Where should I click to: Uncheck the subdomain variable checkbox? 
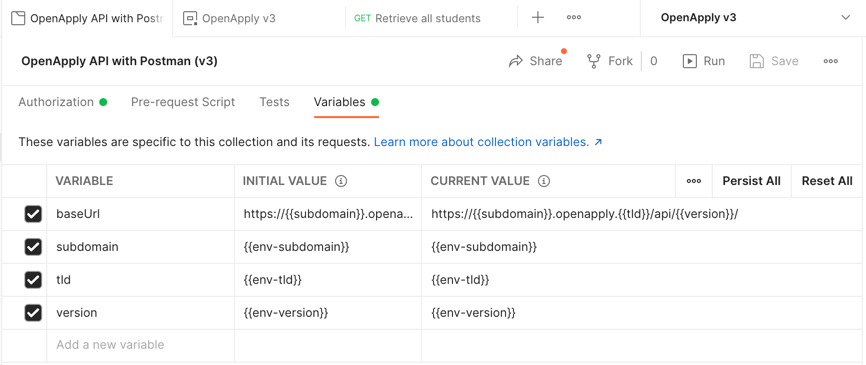tap(33, 247)
